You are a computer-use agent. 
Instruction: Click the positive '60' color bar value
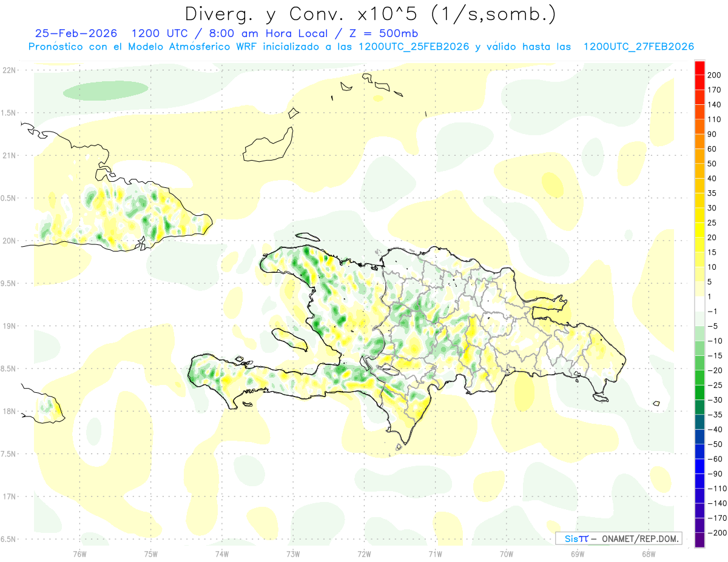[x=712, y=149]
